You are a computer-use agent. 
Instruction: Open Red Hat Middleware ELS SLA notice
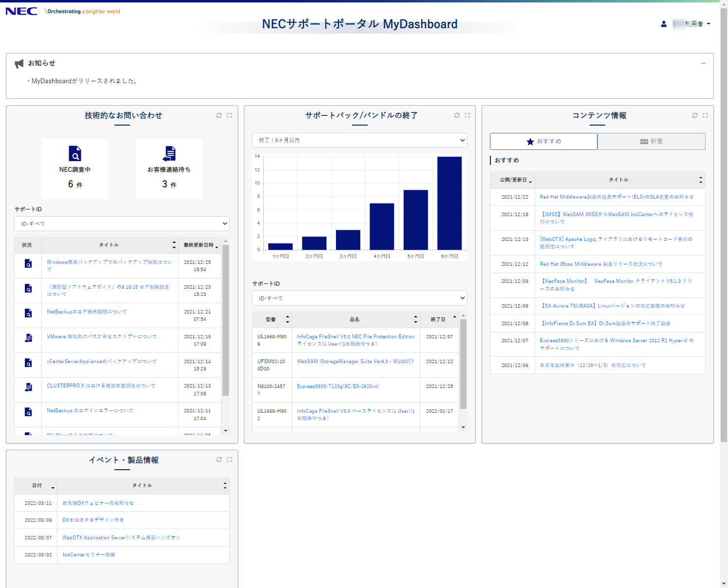click(616, 197)
